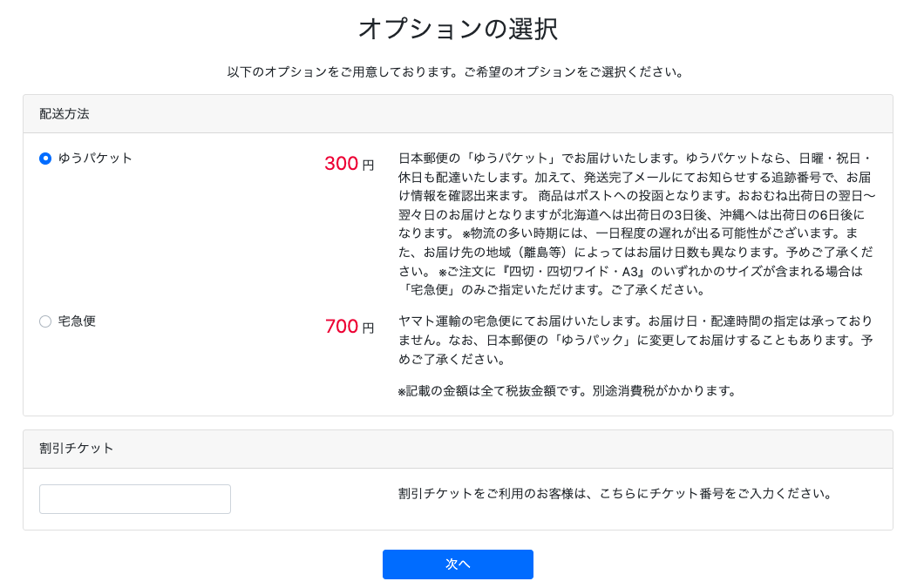Image resolution: width=924 pixels, height=588 pixels.
Task: Click the ゆうパケット delivery description paragraph
Action: pyautogui.click(x=635, y=224)
